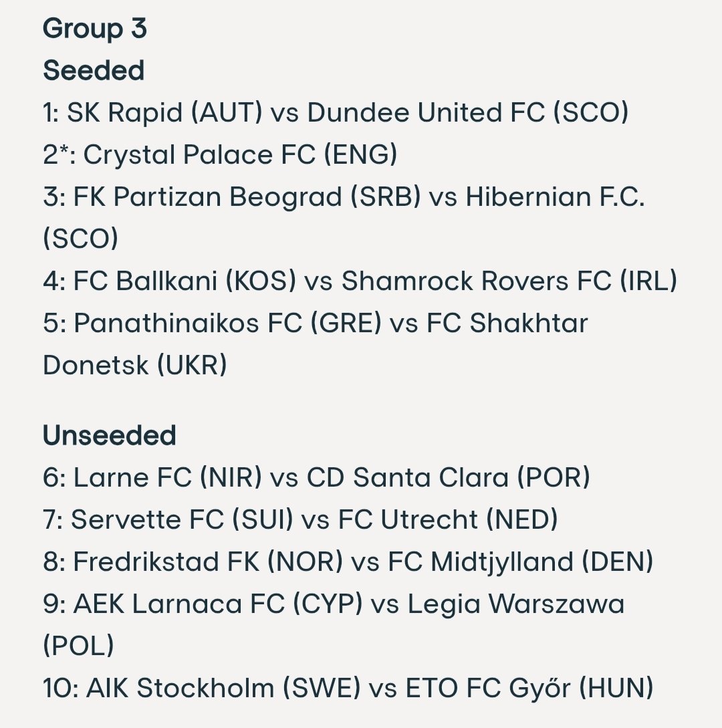The height and width of the screenshot is (728, 722).
Task: Select FK Partizan Beograd vs Hibernian fixture
Action: point(344,218)
